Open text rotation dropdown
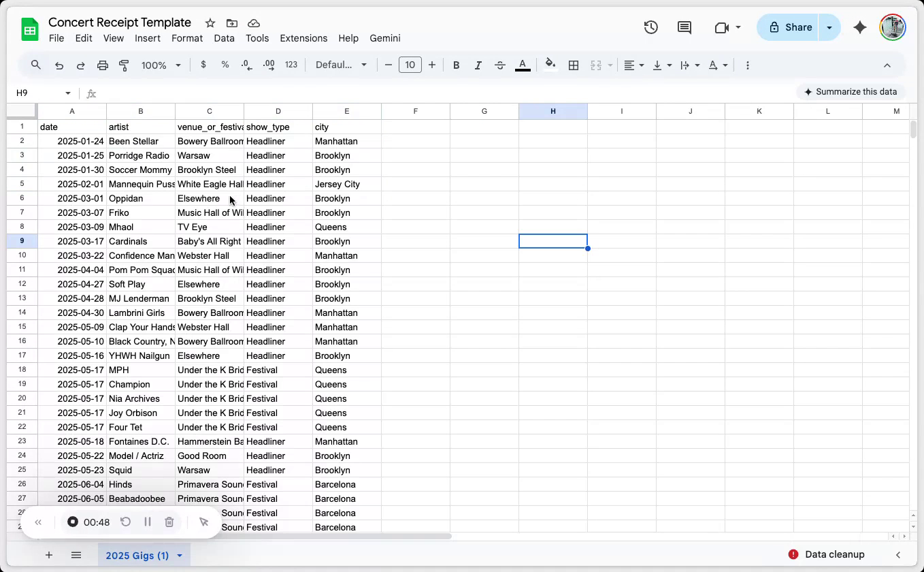Image resolution: width=924 pixels, height=572 pixels. [718, 65]
